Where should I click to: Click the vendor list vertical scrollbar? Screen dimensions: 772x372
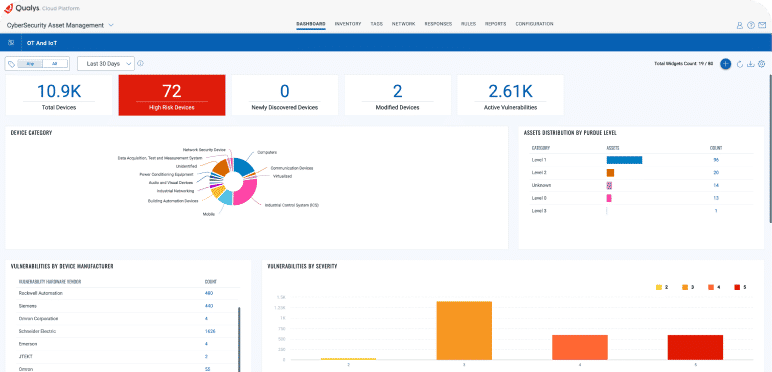point(239,340)
